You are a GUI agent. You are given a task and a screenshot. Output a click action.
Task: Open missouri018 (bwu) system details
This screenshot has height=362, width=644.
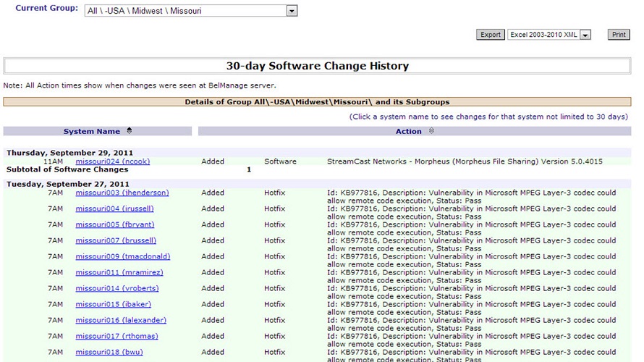point(110,353)
